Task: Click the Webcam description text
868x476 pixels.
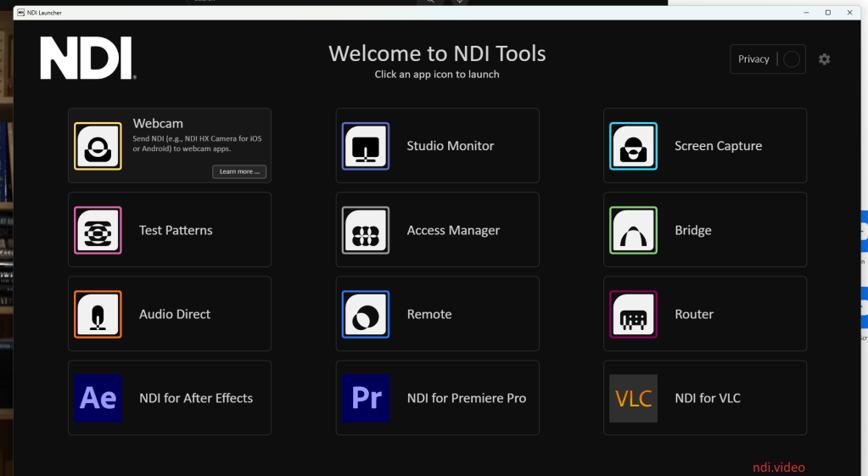Action: (197, 144)
